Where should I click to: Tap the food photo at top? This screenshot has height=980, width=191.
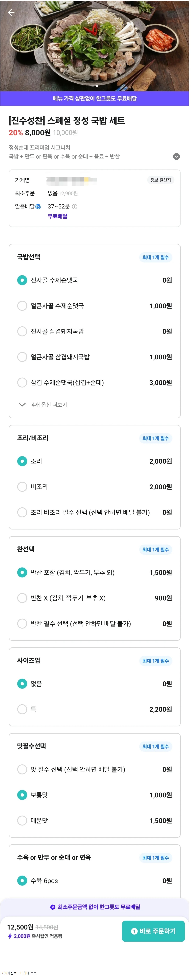pos(95,46)
